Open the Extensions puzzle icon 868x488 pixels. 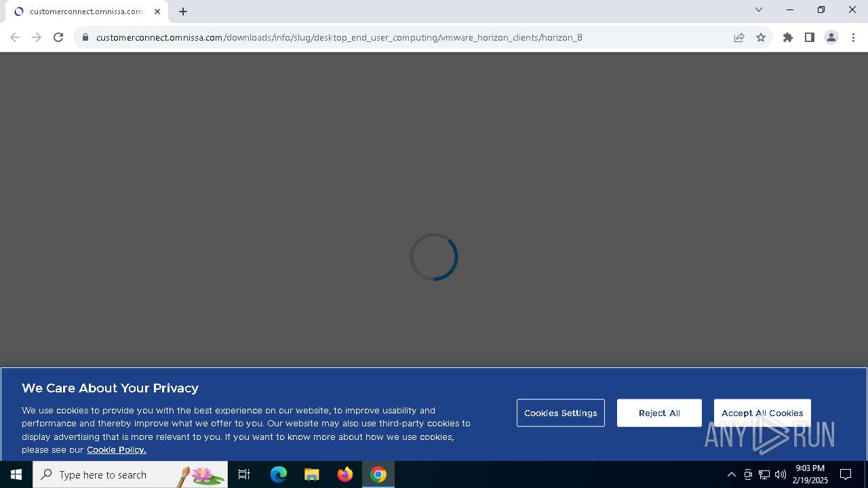[x=788, y=37]
